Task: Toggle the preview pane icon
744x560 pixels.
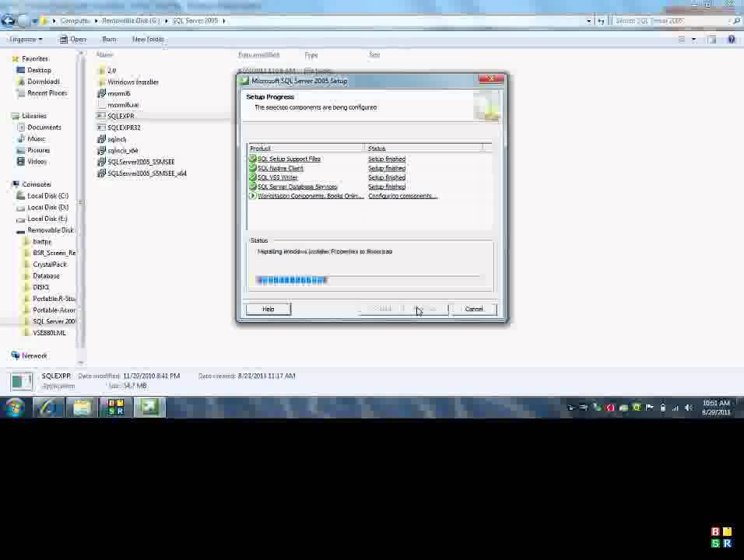Action: [711, 40]
